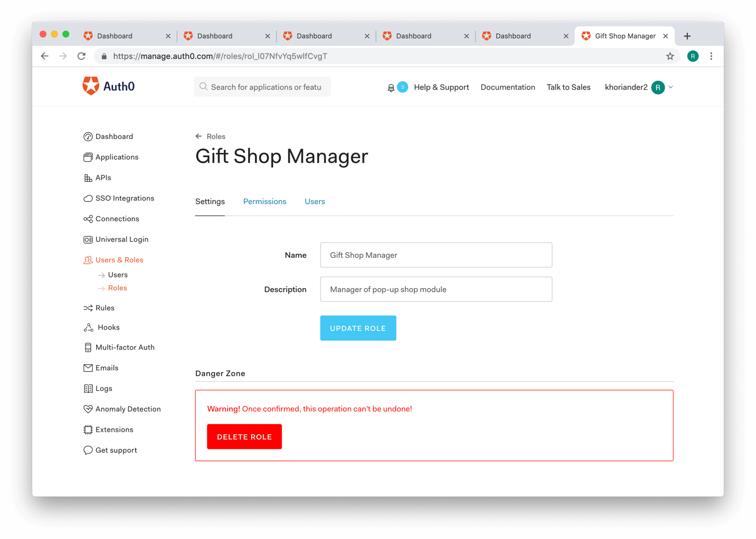Click the Users & Roles icon
Viewport: 756px width, 539px height.
click(88, 260)
